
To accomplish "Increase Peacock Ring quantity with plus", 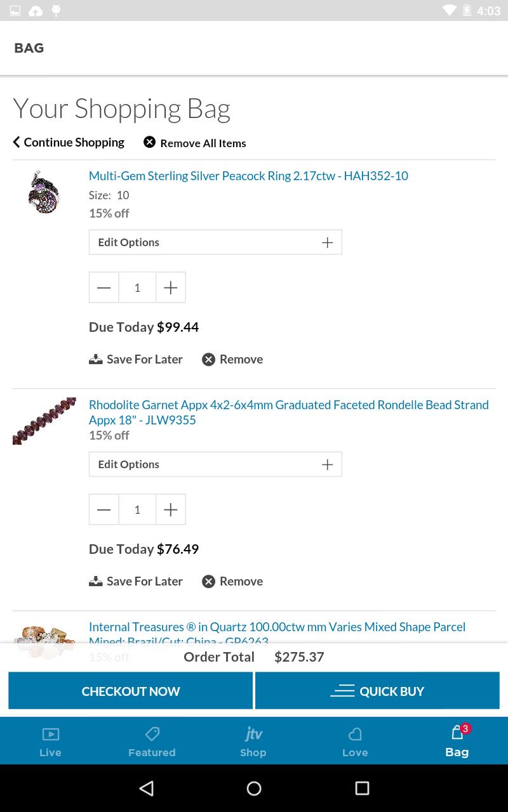I will [170, 288].
